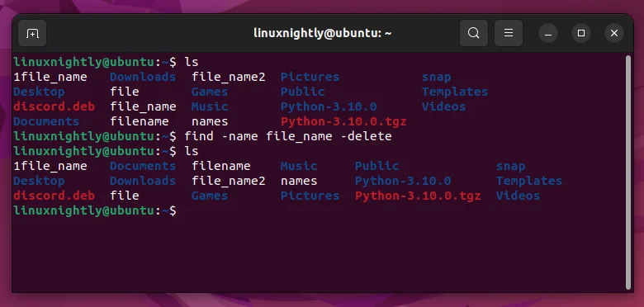The width and height of the screenshot is (644, 307).
Task: Select file_name under file in first listing
Action: [143, 107]
